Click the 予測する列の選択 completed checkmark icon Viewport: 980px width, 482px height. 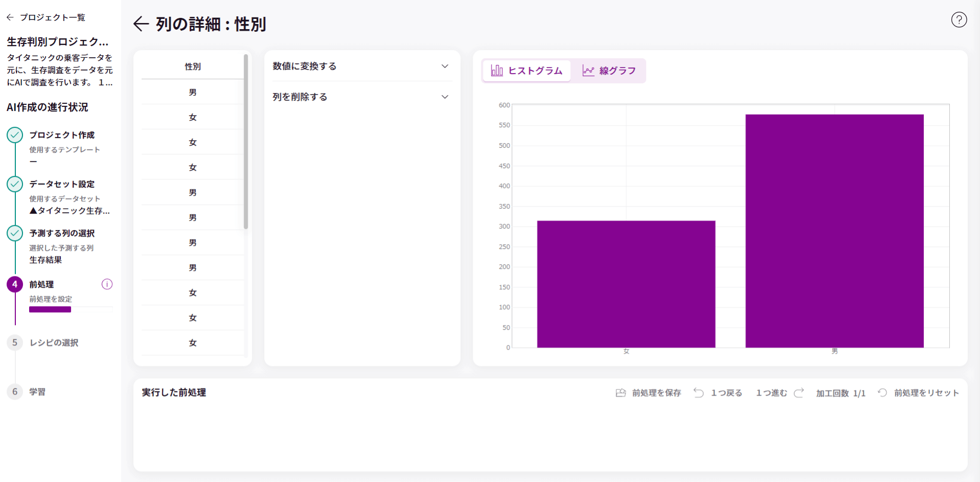(15, 233)
